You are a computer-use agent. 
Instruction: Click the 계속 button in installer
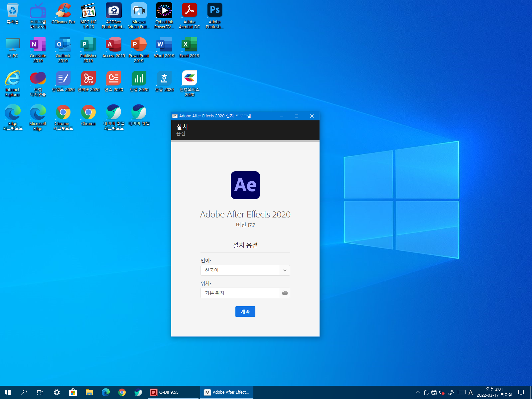click(x=245, y=312)
